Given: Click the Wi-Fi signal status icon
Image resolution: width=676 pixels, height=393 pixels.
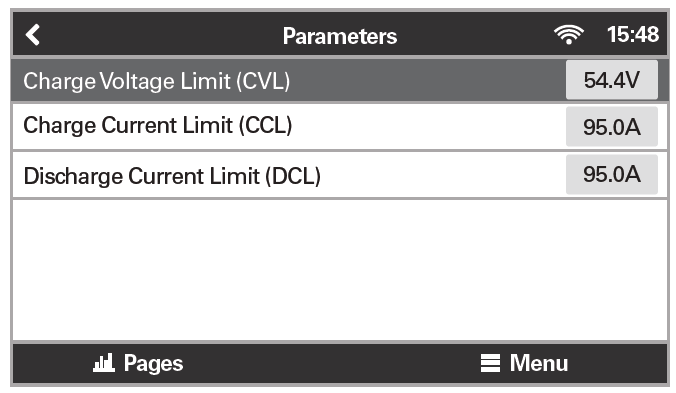Looking at the screenshot, I should coord(569,34).
